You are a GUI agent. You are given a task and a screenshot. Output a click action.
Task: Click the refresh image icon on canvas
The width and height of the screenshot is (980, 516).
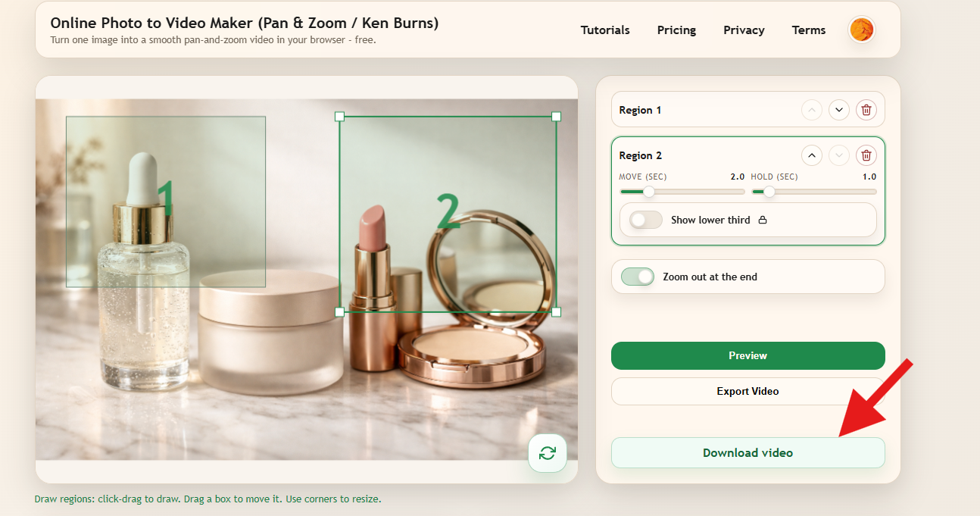pos(547,453)
